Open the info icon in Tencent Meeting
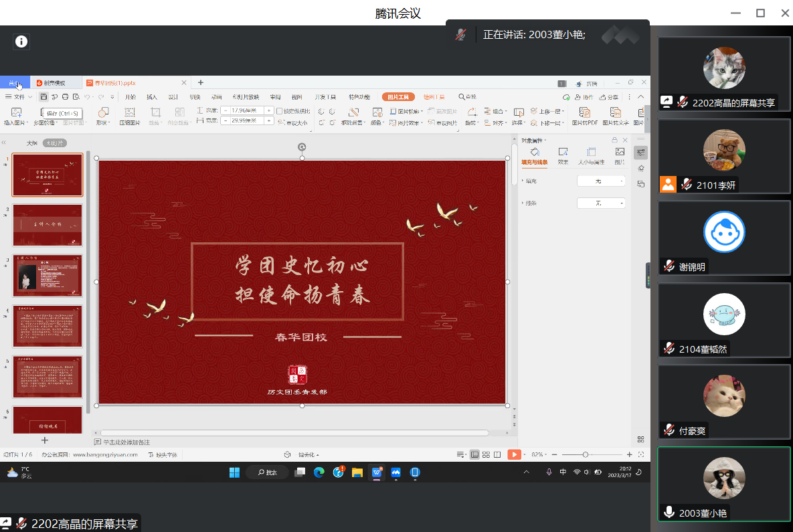 (21, 41)
